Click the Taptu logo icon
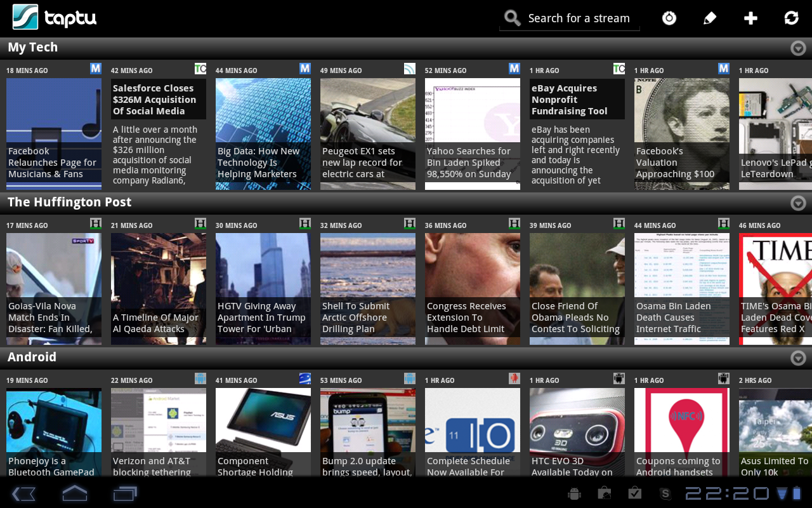 tap(25, 17)
